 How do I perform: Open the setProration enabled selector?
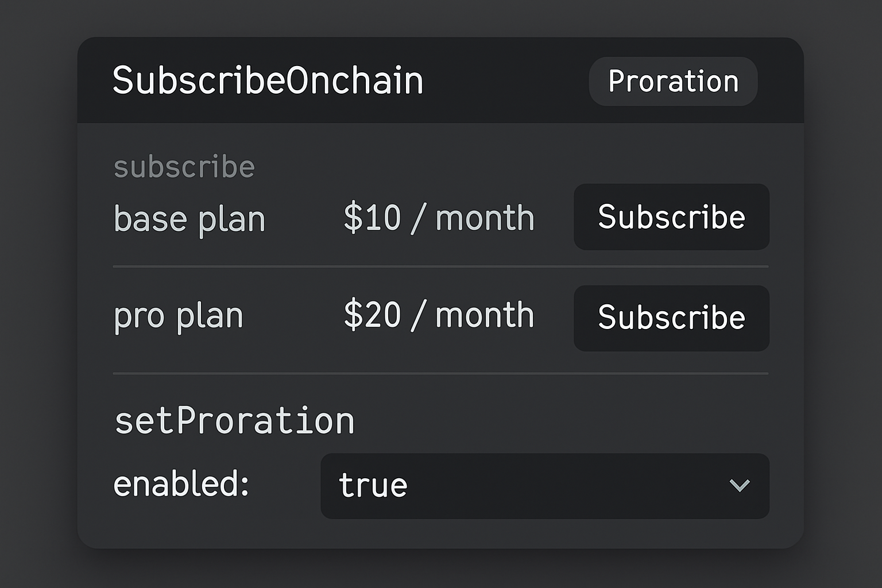pos(544,485)
